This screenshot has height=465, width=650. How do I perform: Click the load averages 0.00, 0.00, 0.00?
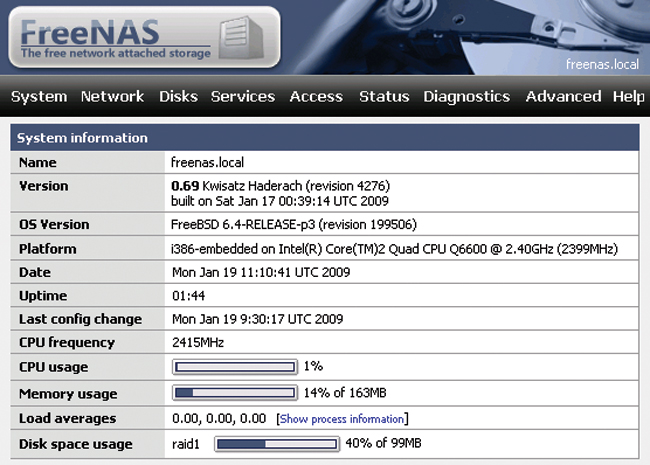pyautogui.click(x=219, y=419)
